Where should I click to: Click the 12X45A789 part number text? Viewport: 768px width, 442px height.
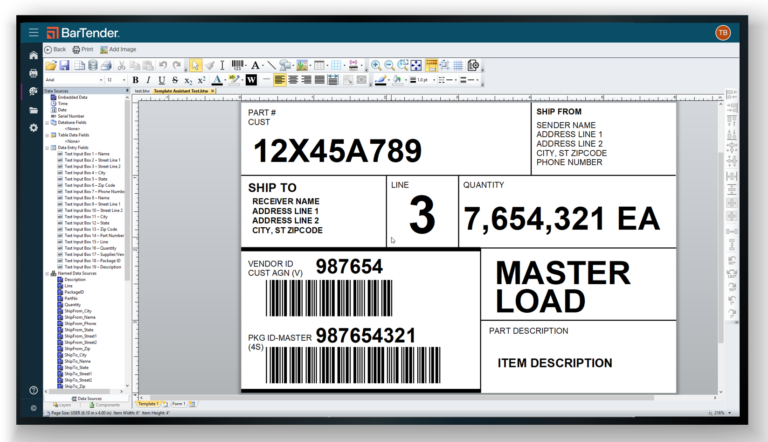[x=337, y=151]
